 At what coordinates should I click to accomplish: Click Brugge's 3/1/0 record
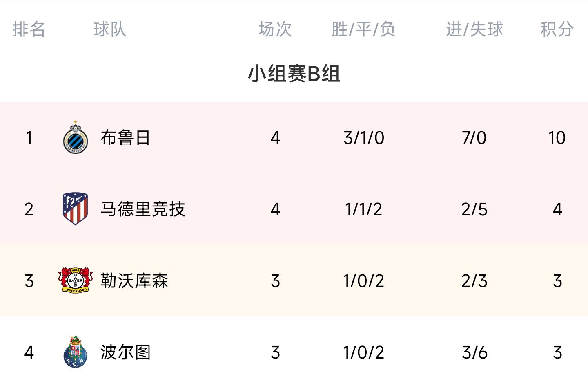click(364, 138)
